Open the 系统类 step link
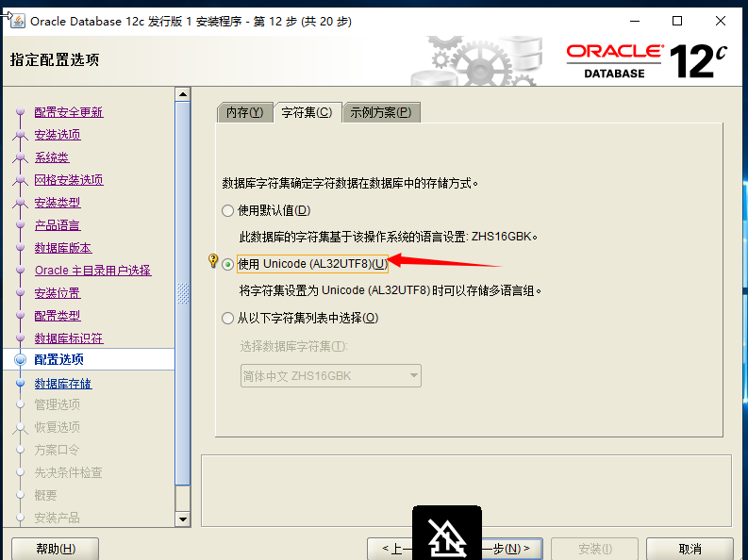Screen dimensions: 748x560 click(52, 157)
